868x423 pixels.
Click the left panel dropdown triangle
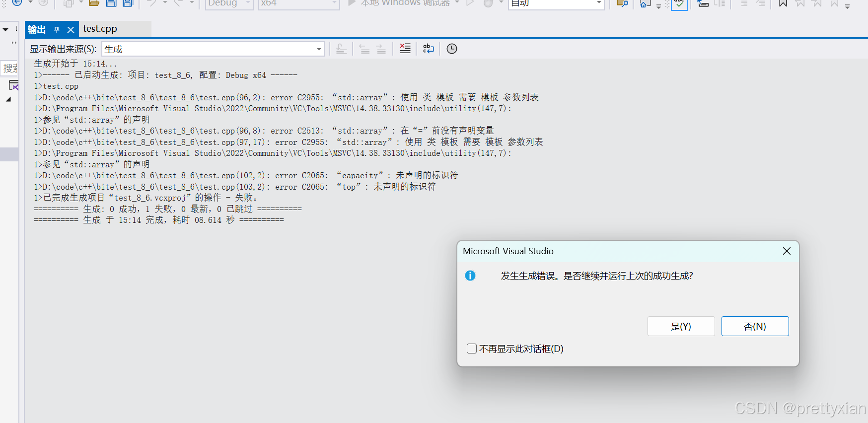(5, 30)
